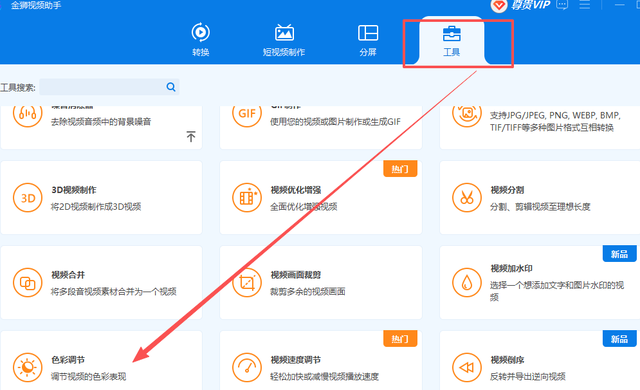Open the 视频加水印 tool title
Screen dimensions: 640x390
[511, 268]
